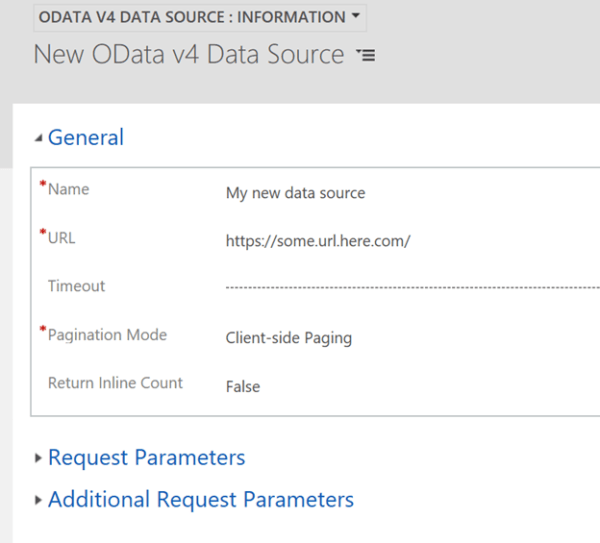Open the menu icon next to record title
This screenshot has width=600, height=543.
(365, 56)
